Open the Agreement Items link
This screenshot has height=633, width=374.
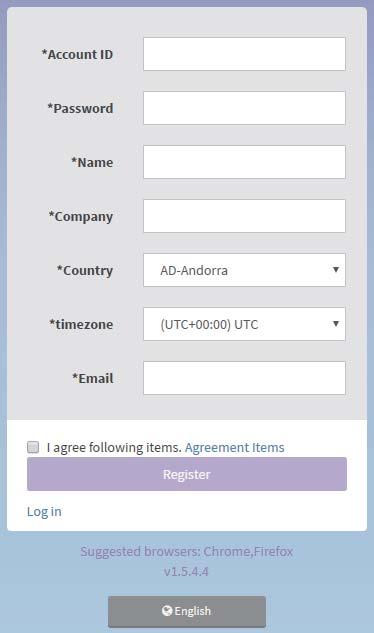click(x=235, y=447)
